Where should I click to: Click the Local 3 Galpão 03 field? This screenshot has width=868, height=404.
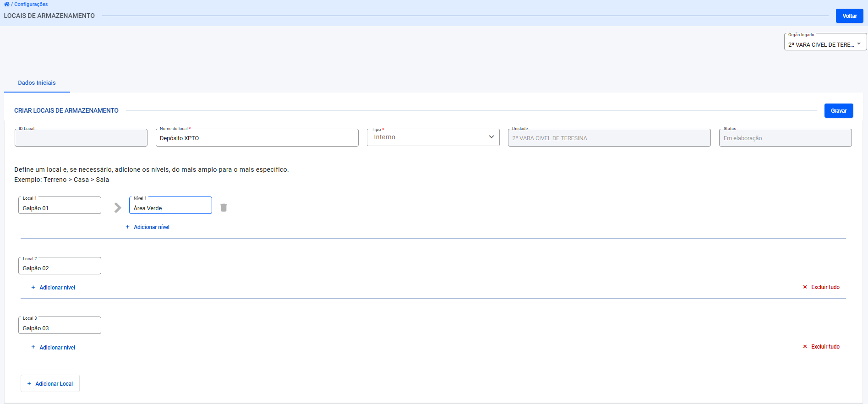click(x=60, y=328)
